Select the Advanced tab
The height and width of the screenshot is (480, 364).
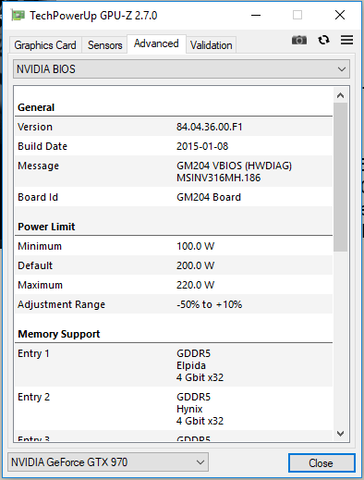[156, 44]
